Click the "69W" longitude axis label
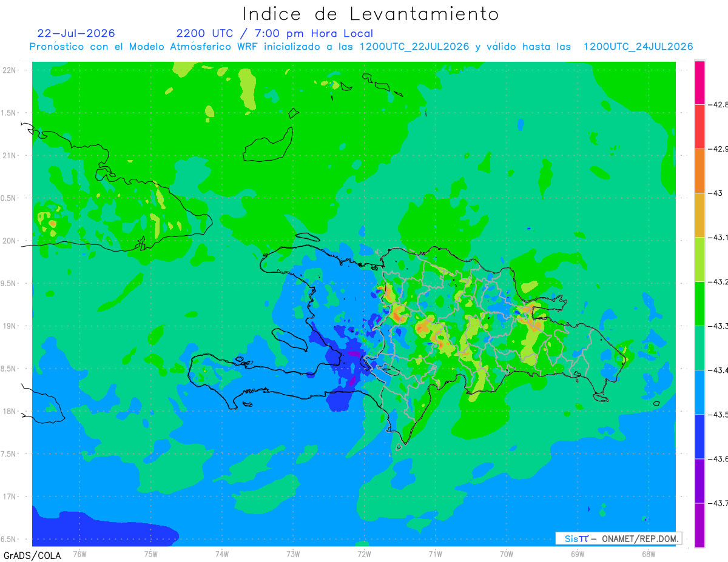Viewport: 728px width, 562px height. tap(577, 554)
